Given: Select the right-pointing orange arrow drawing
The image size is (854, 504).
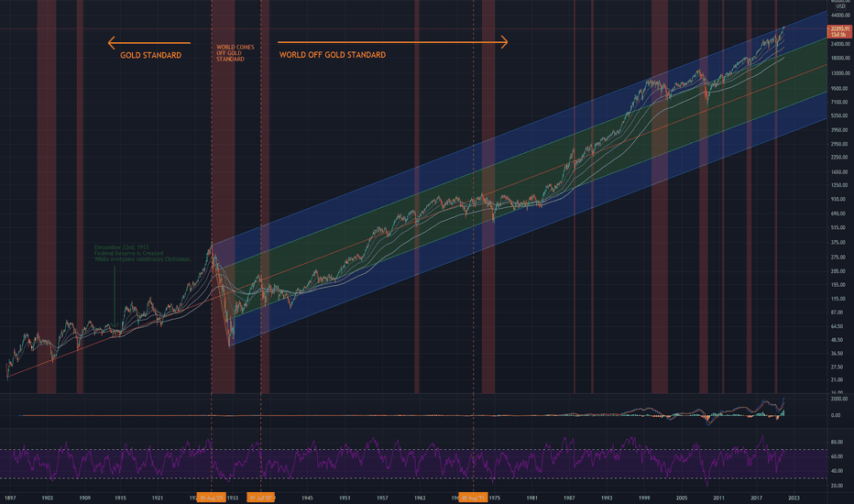Looking at the screenshot, I should pyautogui.click(x=393, y=42).
